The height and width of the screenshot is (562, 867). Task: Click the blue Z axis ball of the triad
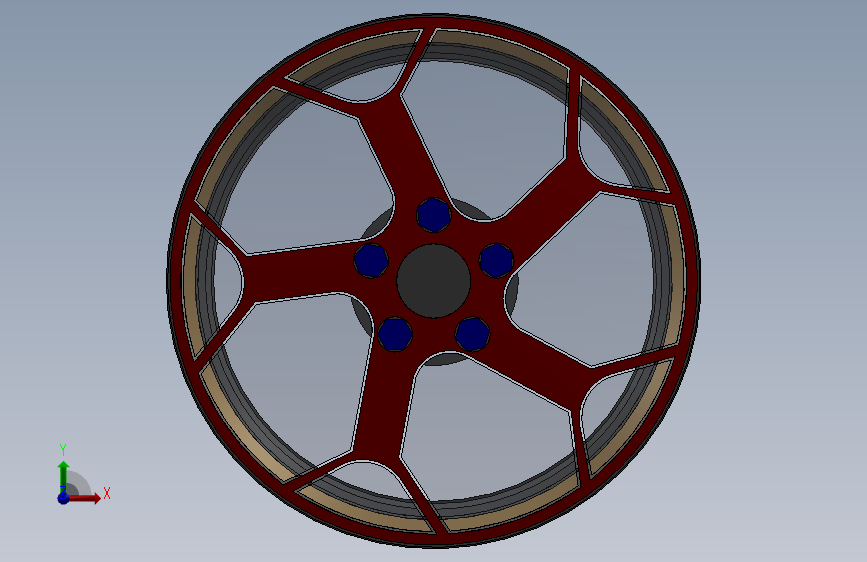click(64, 498)
